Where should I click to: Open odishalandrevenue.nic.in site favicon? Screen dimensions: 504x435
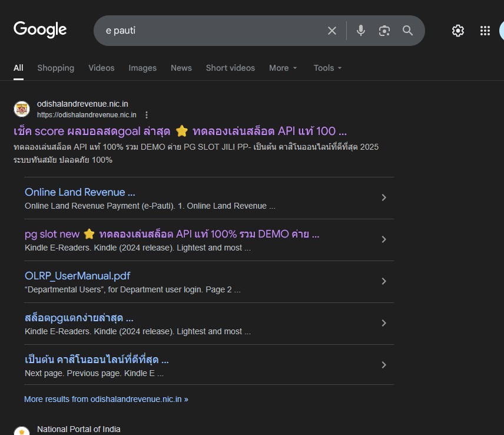click(22, 109)
